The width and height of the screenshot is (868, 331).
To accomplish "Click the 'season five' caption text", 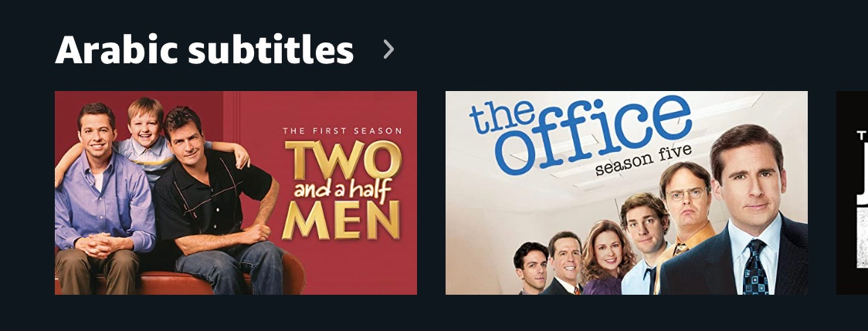I will pos(643,160).
